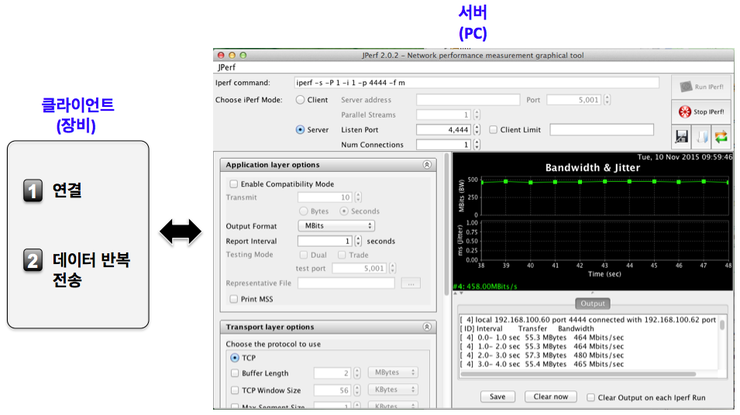Check Clear Output on each Iperf Run
This screenshot has height=415, width=740.
coord(591,396)
